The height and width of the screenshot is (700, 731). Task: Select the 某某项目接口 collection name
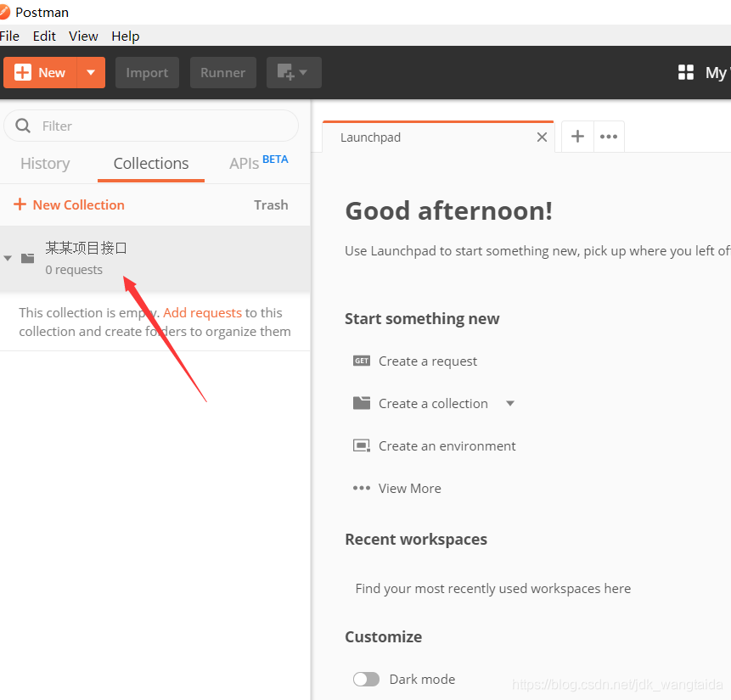[x=86, y=248]
